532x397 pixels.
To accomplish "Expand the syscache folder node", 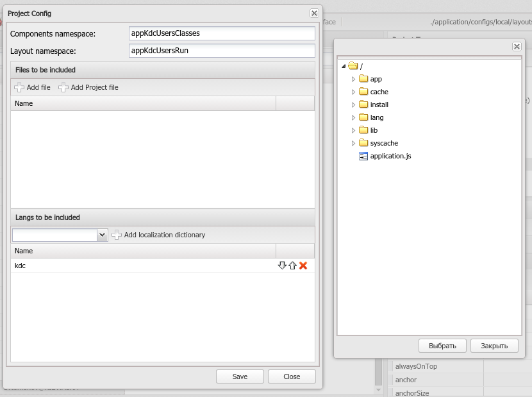I will pyautogui.click(x=353, y=143).
